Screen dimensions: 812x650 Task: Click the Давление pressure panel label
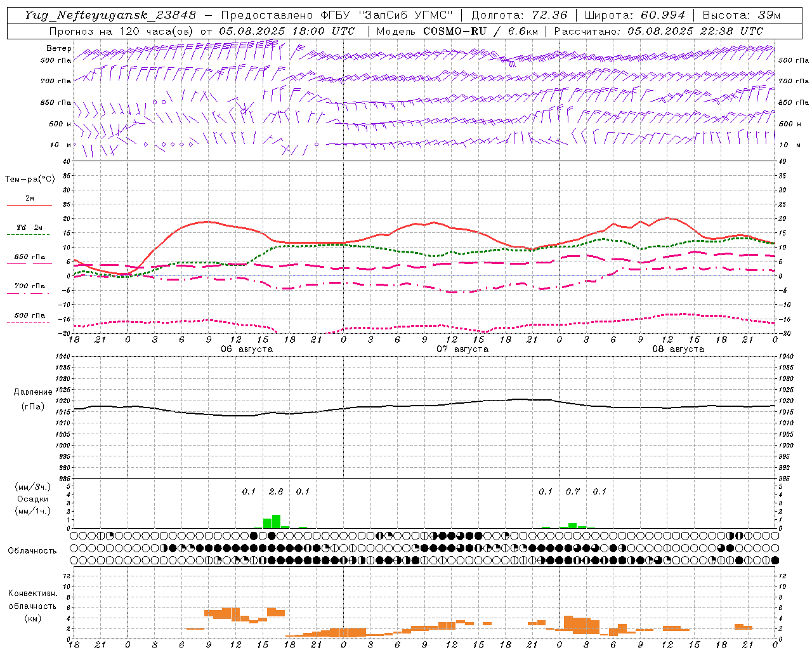coord(33,392)
